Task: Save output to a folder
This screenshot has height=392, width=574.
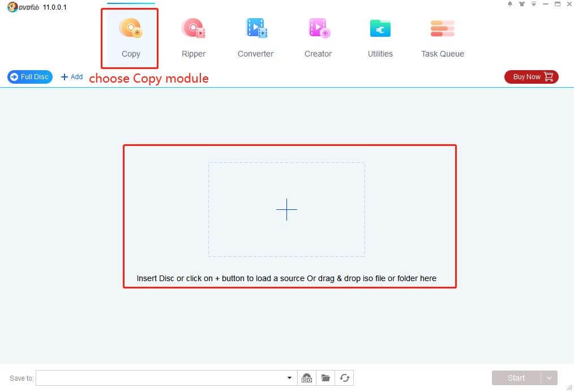Action: (x=325, y=378)
